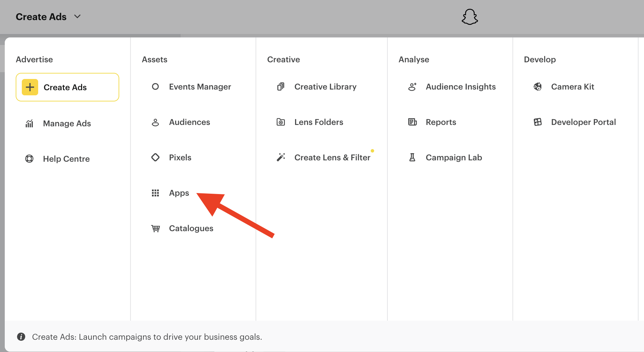Click the Help Centre lifebuoy icon
644x352 pixels.
coord(29,159)
